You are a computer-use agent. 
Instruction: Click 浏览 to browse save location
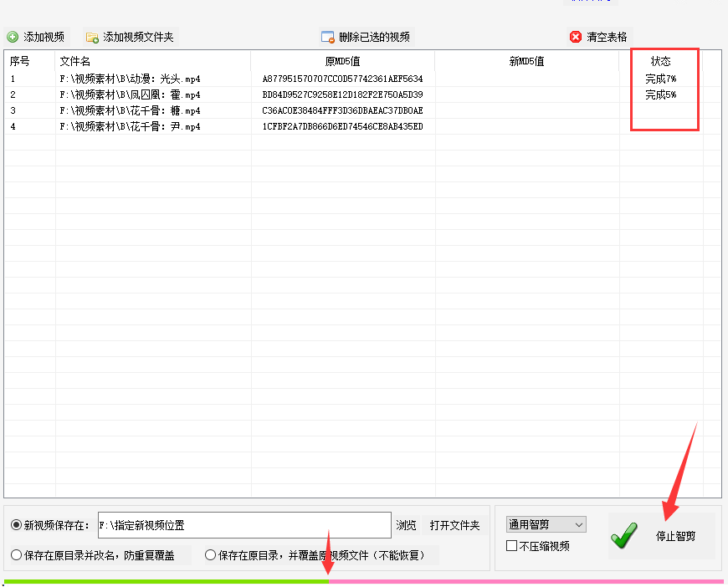coord(407,525)
